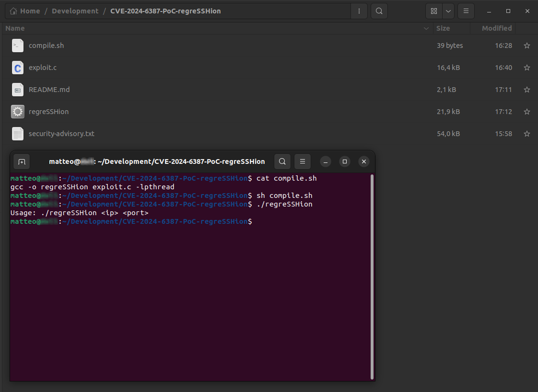The image size is (538, 392).
Task: Click the 39 bytes size value
Action: coord(450,46)
